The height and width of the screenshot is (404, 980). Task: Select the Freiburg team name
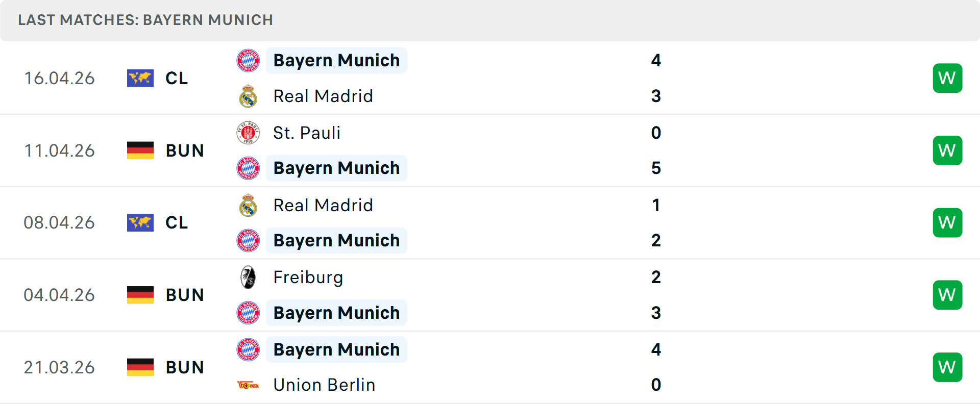click(x=308, y=277)
